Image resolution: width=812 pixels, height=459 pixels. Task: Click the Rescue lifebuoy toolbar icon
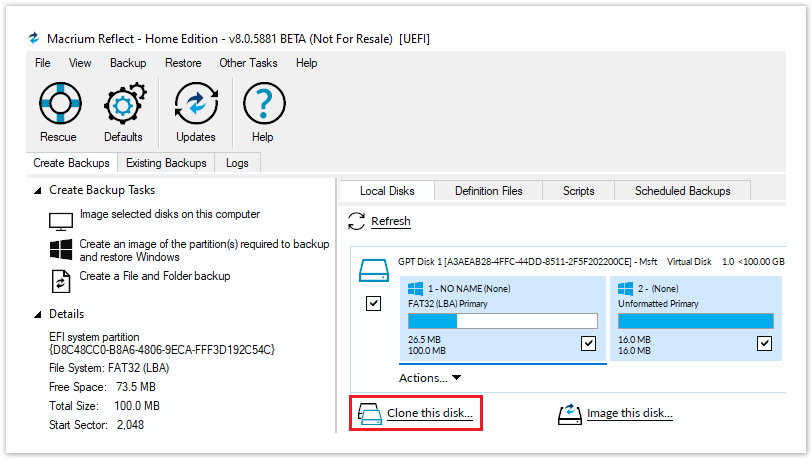(58, 104)
